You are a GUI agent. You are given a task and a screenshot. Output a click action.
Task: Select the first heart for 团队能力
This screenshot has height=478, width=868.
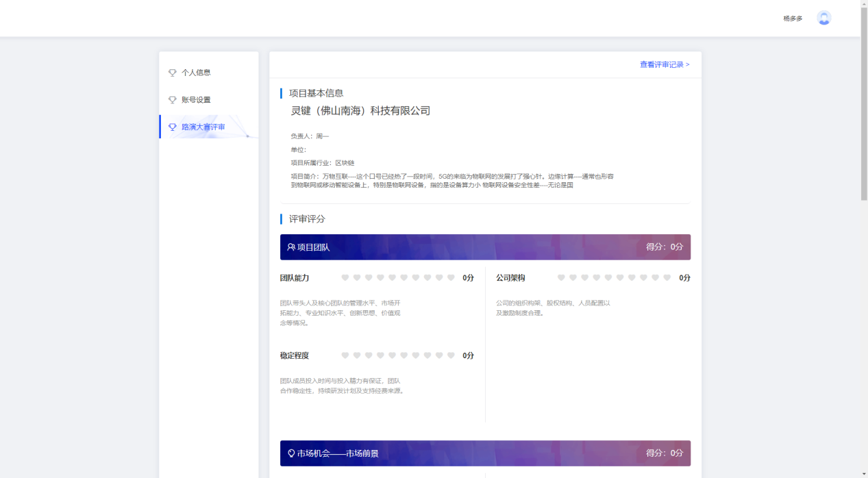(x=345, y=278)
